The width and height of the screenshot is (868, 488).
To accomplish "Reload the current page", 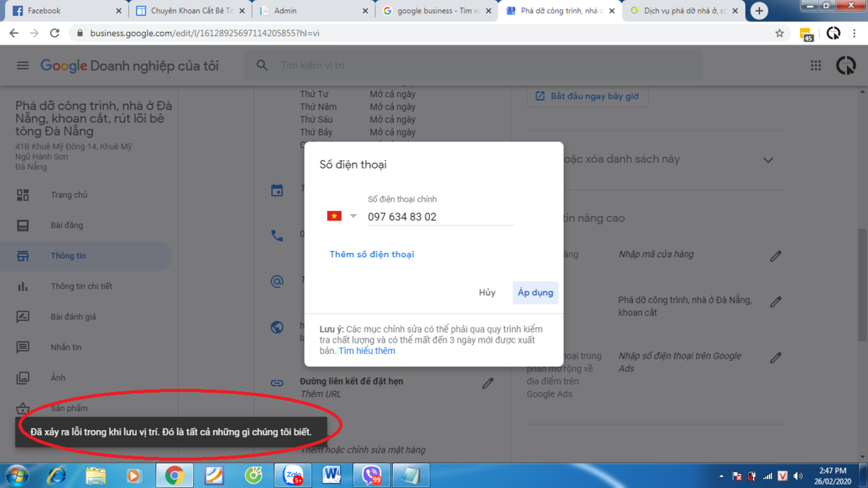I will (x=54, y=33).
